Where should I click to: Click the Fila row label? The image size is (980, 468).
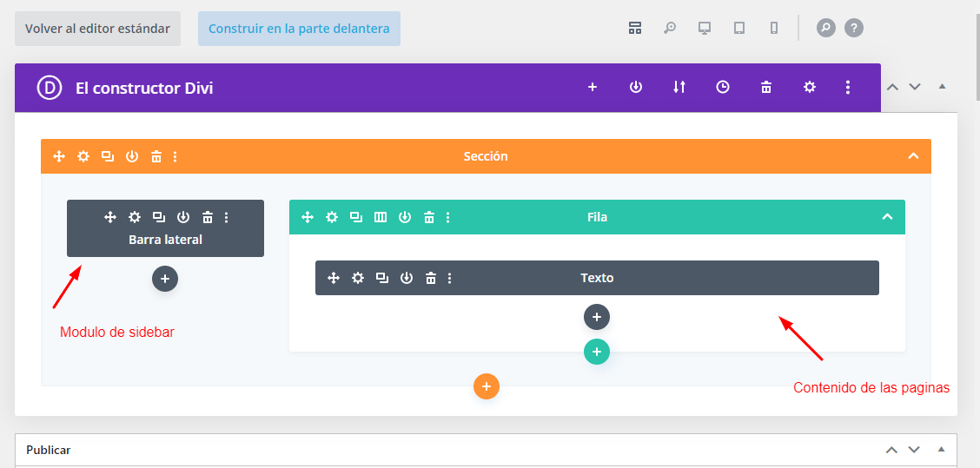point(598,217)
